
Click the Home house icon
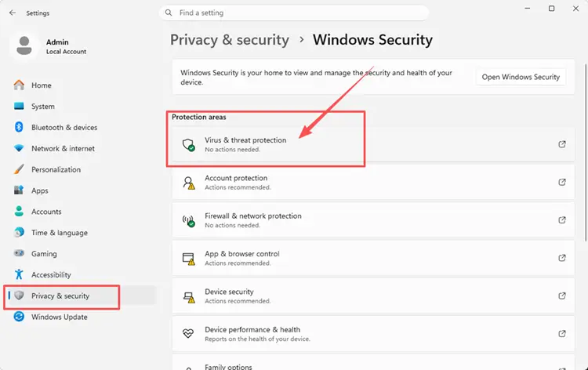[x=19, y=85]
